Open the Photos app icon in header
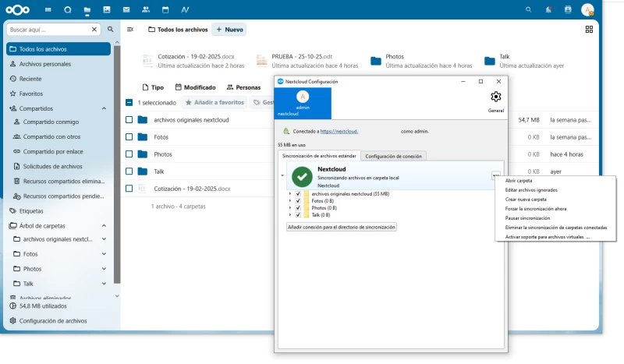 (x=107, y=9)
